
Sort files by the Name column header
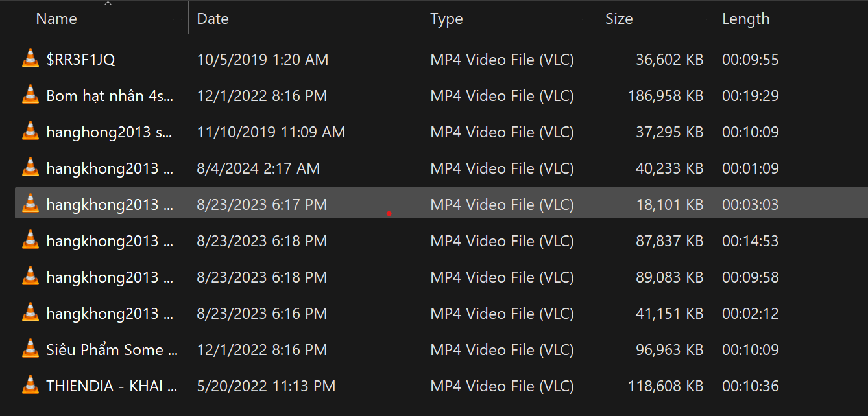tap(56, 19)
